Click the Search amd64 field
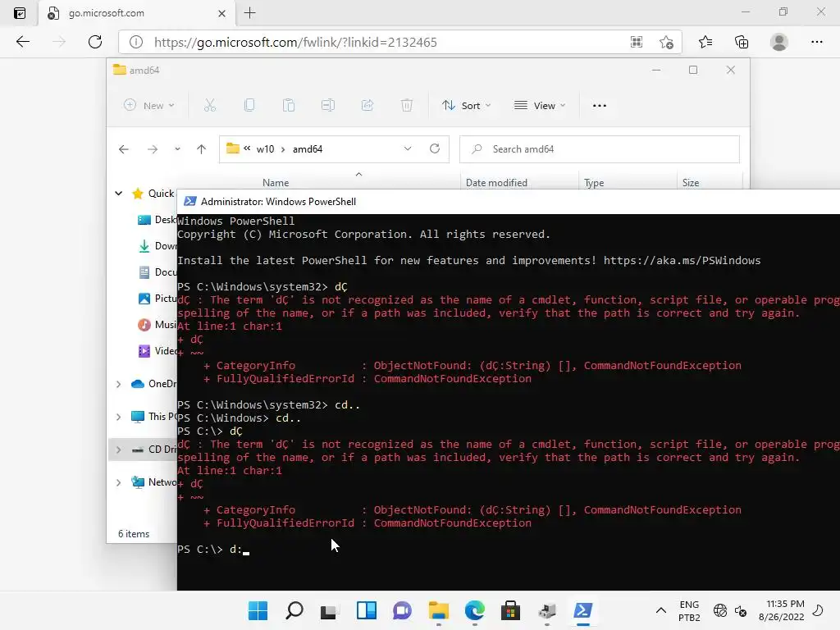Image resolution: width=840 pixels, height=630 pixels. [x=600, y=149]
